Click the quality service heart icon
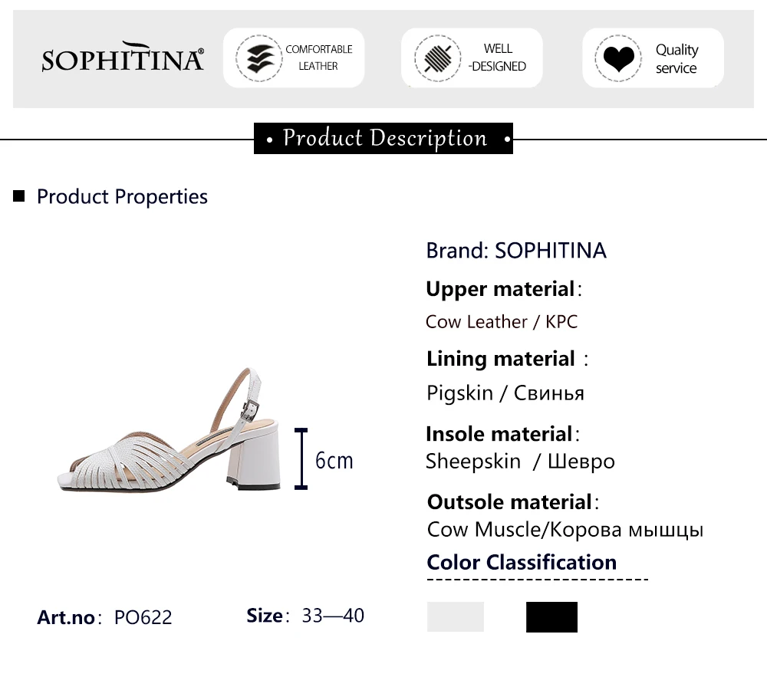767x700 pixels. point(618,58)
